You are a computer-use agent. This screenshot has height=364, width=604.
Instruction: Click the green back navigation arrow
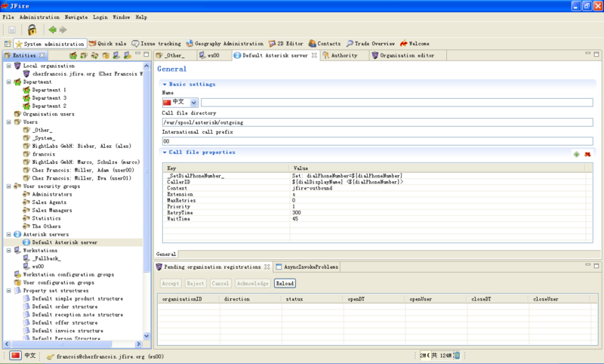tap(52, 30)
